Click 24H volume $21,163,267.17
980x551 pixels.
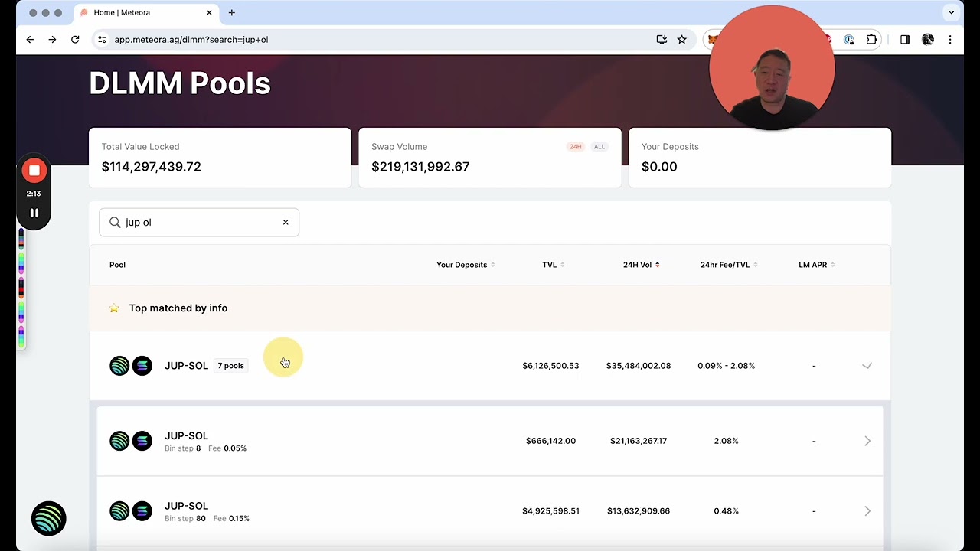[x=639, y=441]
